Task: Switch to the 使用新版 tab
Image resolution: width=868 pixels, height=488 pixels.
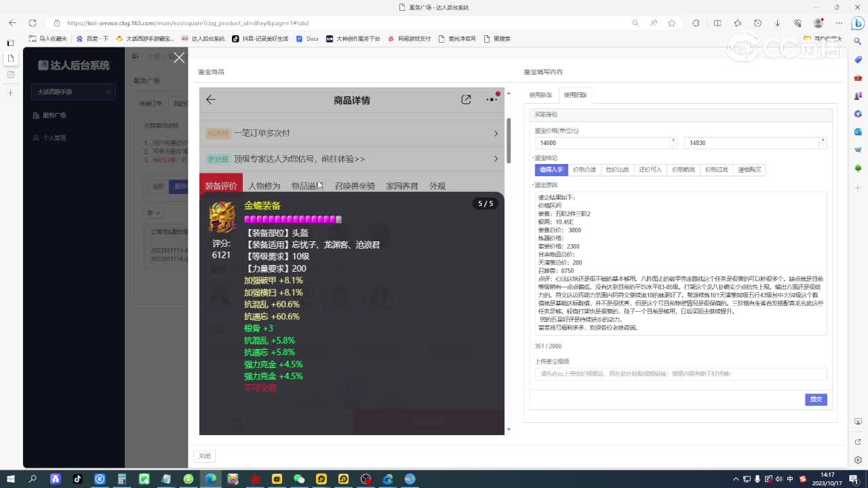Action: [540, 95]
